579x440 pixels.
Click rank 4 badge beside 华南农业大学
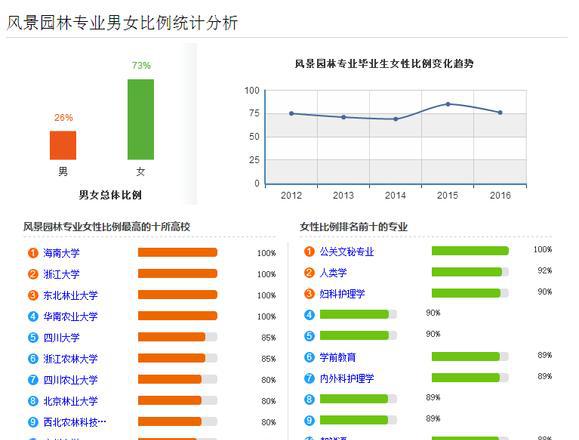coord(33,316)
